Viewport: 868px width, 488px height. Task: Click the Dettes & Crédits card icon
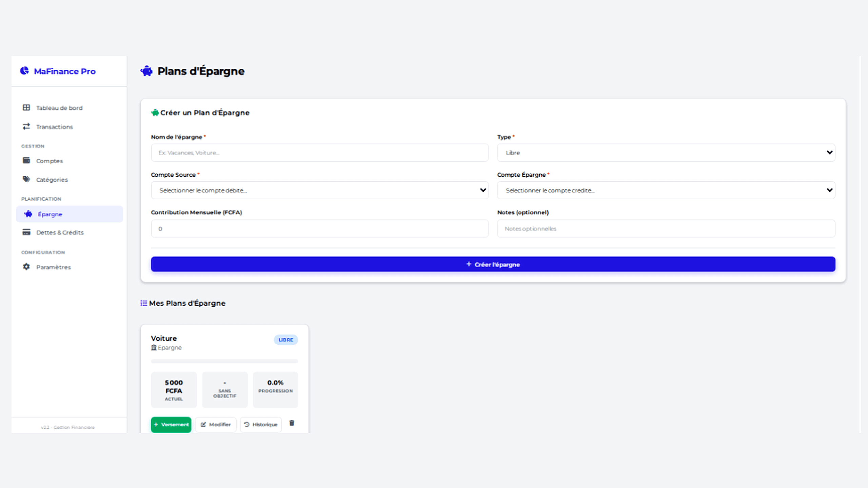26,232
